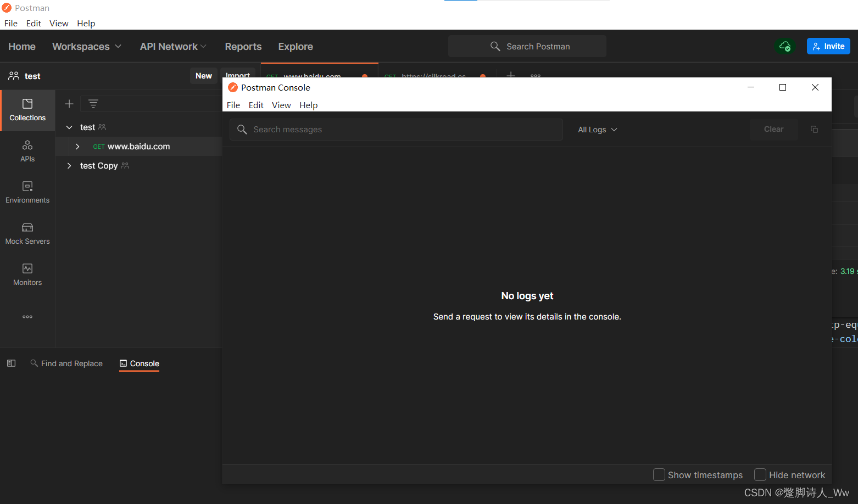Open the Collections sidebar panel
The width and height of the screenshot is (858, 504).
coord(27,110)
